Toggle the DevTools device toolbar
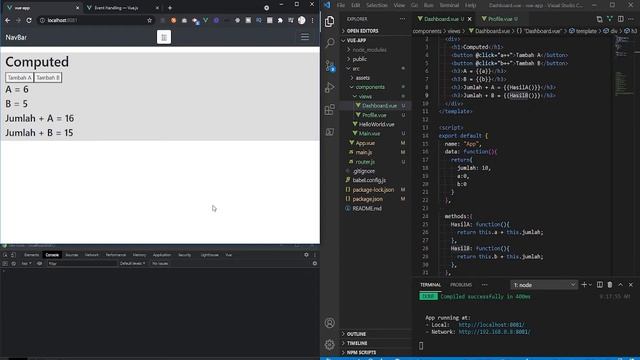This screenshot has width=640, height=360. click(13, 255)
